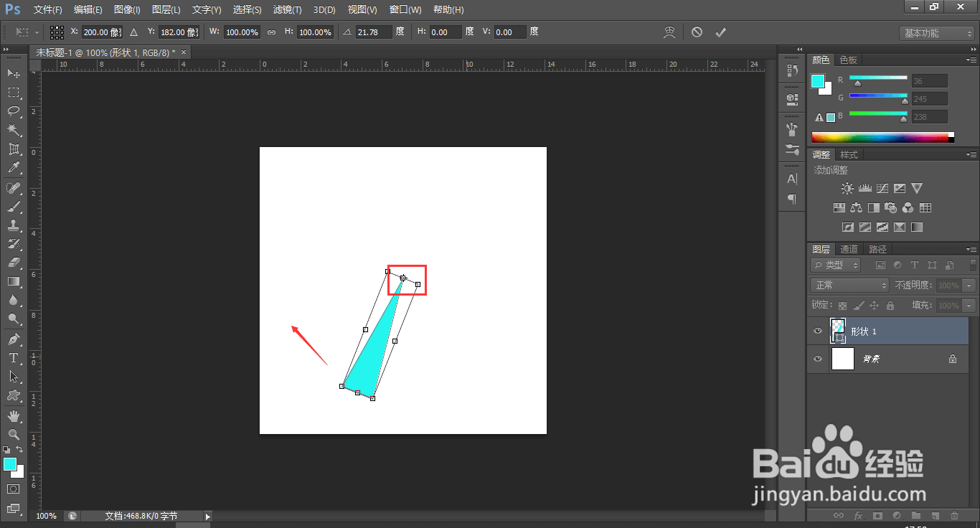Image resolution: width=980 pixels, height=528 pixels.
Task: Click the foreground color swatch in Color panel
Action: point(818,81)
